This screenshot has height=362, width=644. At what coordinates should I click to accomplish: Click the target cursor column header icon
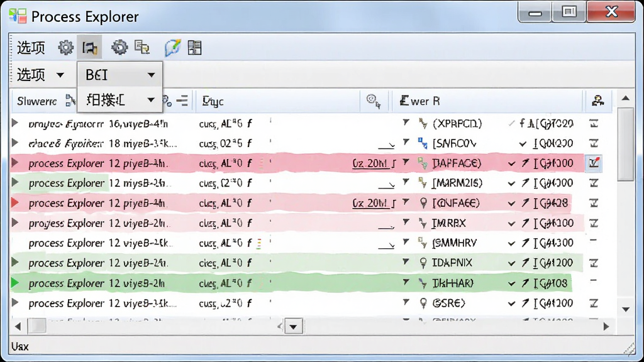[374, 101]
